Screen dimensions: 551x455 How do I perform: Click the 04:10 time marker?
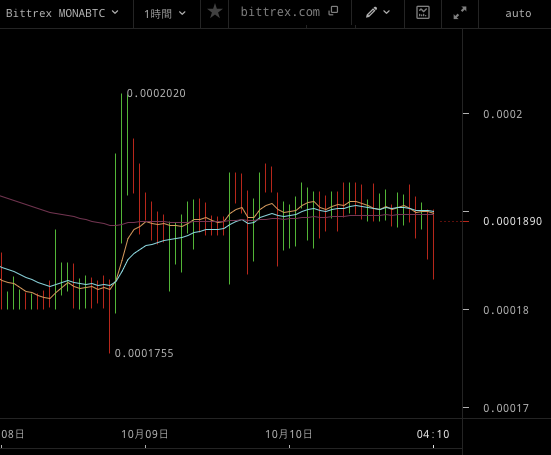click(x=433, y=434)
